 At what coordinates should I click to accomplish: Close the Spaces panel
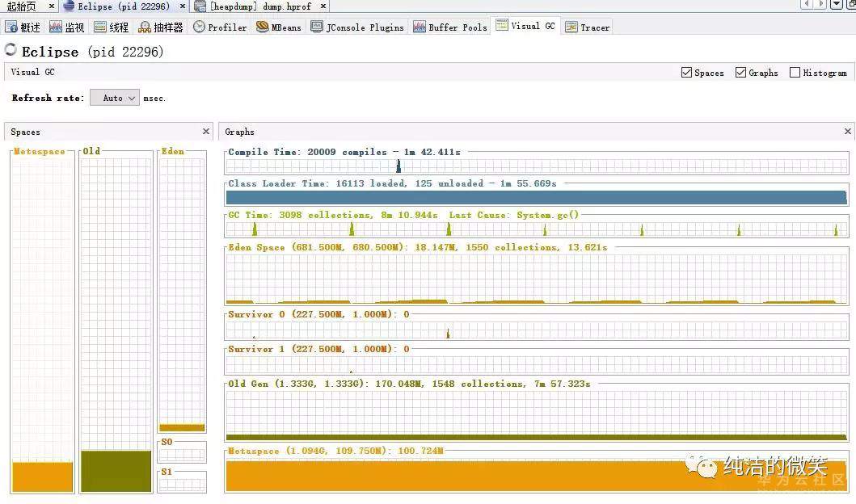point(206,132)
